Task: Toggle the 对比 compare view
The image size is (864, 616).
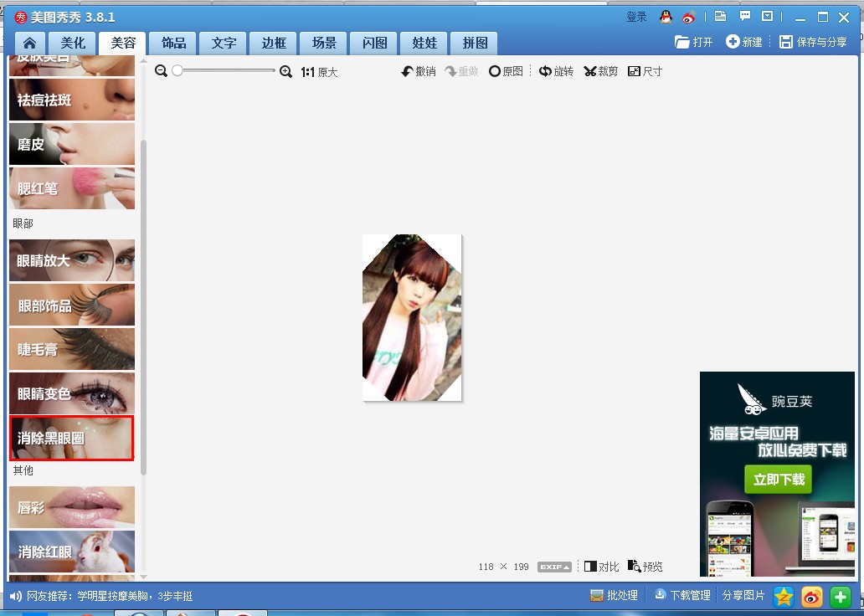Action: (x=601, y=567)
